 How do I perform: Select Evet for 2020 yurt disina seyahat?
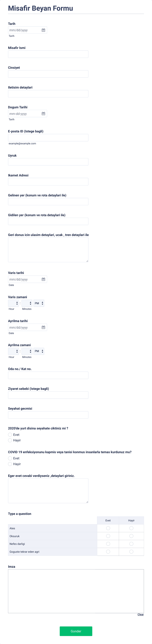pyautogui.click(x=10, y=435)
